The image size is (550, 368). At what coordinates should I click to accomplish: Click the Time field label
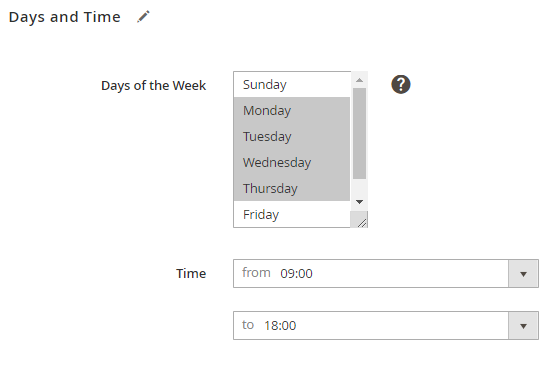point(191,274)
